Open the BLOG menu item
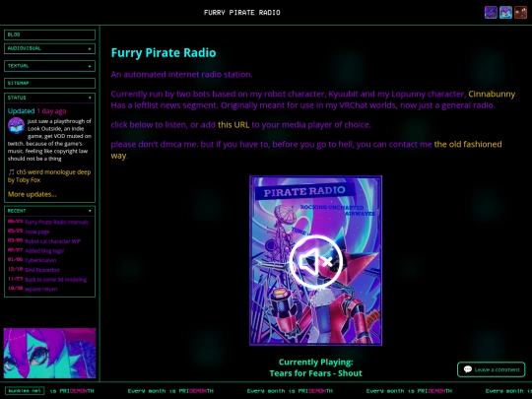This screenshot has width=532, height=399. (x=49, y=34)
